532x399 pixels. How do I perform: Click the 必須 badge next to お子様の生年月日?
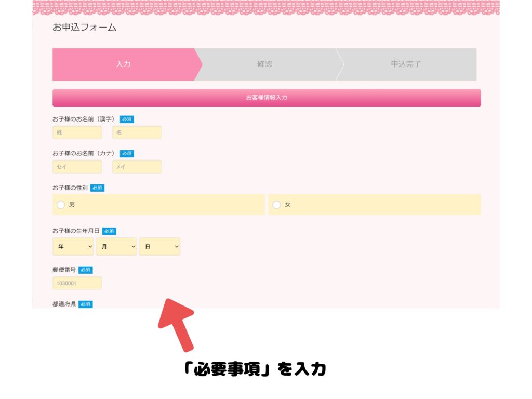pyautogui.click(x=109, y=231)
